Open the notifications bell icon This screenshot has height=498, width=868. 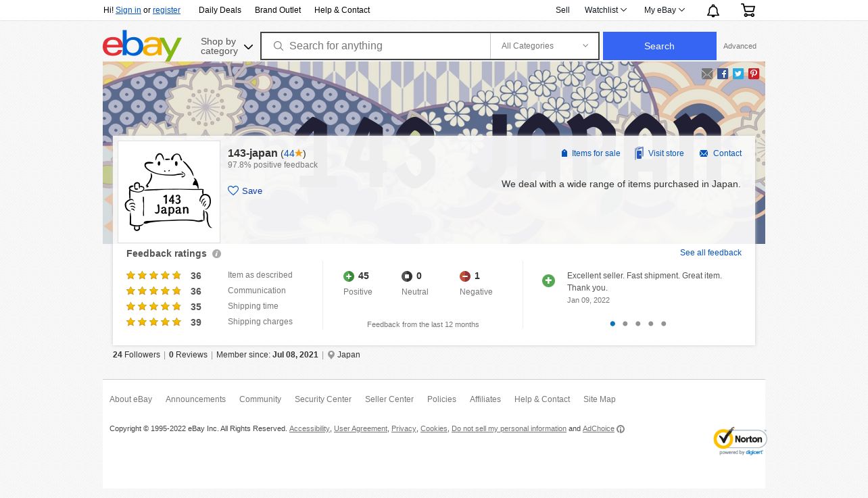pyautogui.click(x=713, y=10)
